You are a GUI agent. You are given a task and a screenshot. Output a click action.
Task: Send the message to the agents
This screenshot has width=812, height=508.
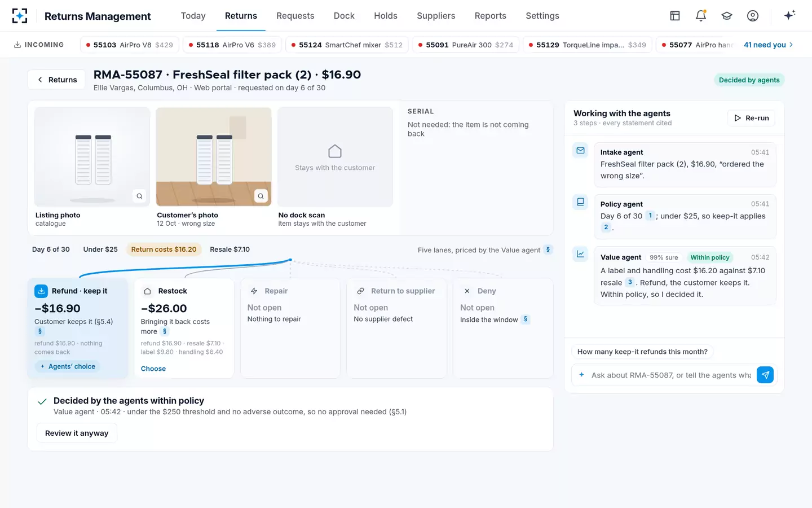pos(765,375)
